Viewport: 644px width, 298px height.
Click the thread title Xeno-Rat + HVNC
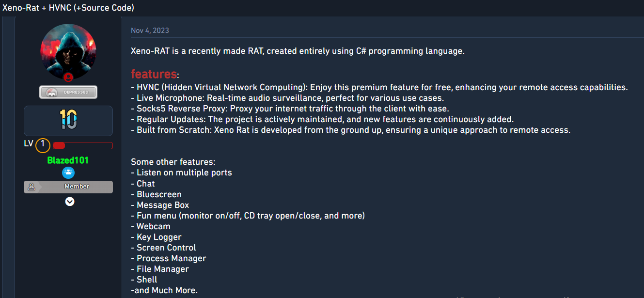(68, 8)
